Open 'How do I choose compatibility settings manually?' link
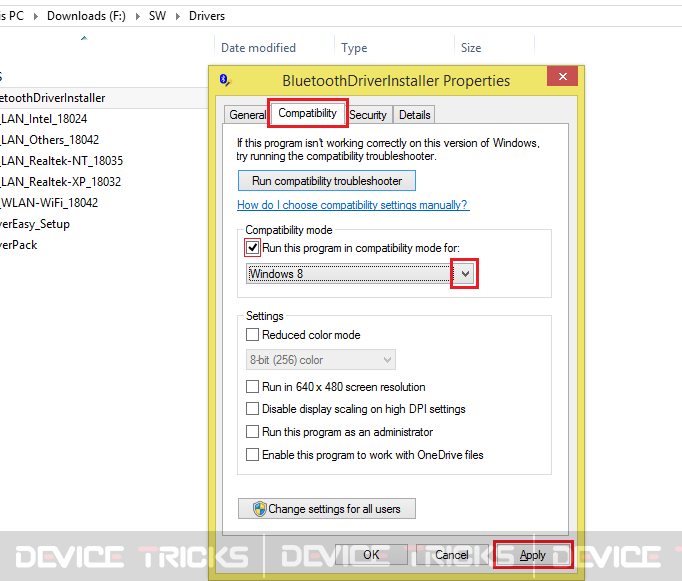 click(x=353, y=205)
